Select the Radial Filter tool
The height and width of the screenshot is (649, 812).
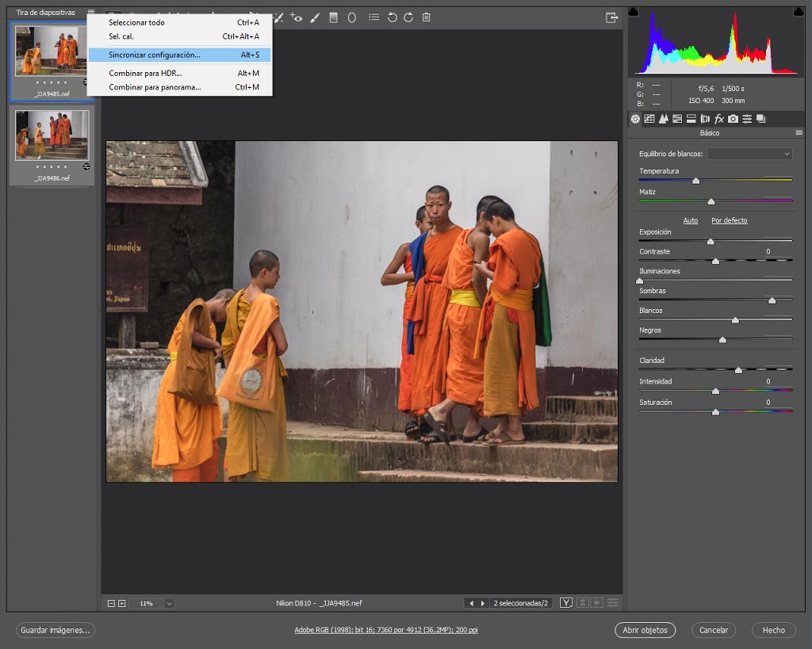pos(351,17)
